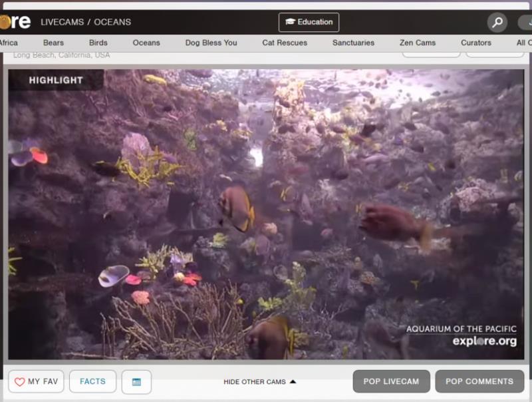Select the Oceans category
Image resolution: width=532 pixels, height=402 pixels.
click(146, 43)
